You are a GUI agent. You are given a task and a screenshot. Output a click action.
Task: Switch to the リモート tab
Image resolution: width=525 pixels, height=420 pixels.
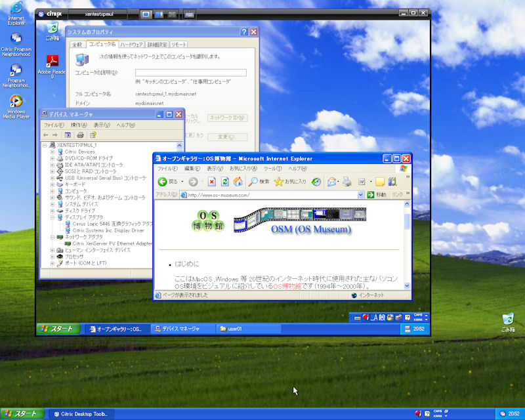tap(178, 45)
